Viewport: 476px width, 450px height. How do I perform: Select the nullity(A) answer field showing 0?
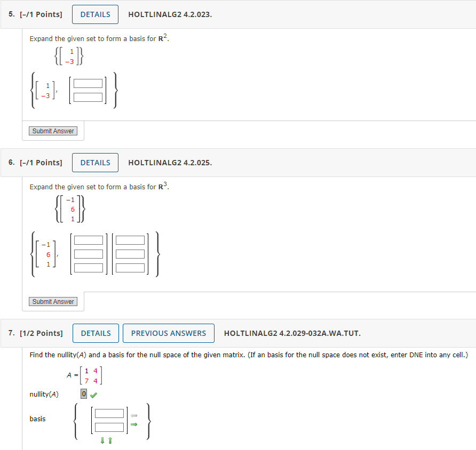[x=83, y=393]
